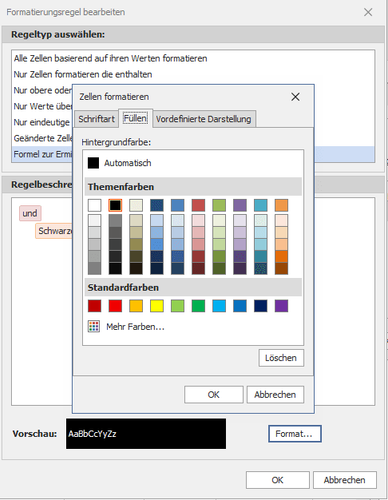Pick the teal theme color in top row

[261, 205]
